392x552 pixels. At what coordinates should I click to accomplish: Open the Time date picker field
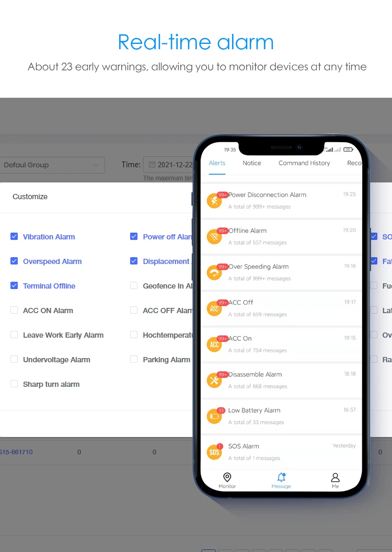click(x=169, y=165)
